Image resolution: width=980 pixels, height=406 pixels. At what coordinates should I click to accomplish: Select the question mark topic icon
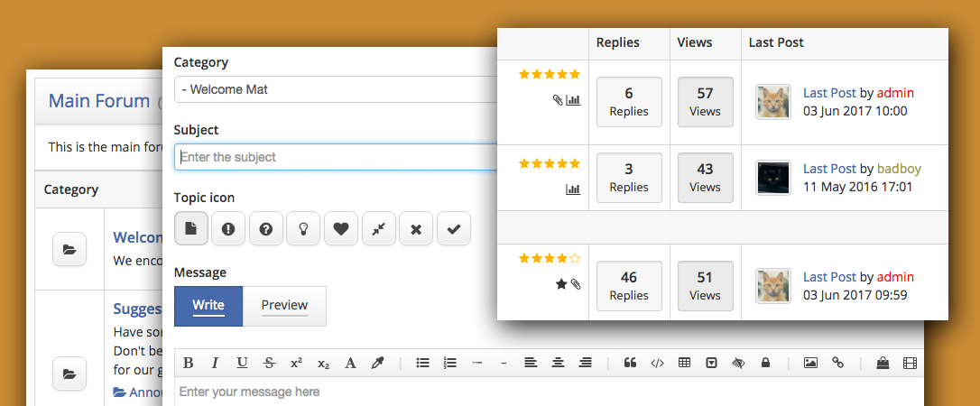point(265,228)
